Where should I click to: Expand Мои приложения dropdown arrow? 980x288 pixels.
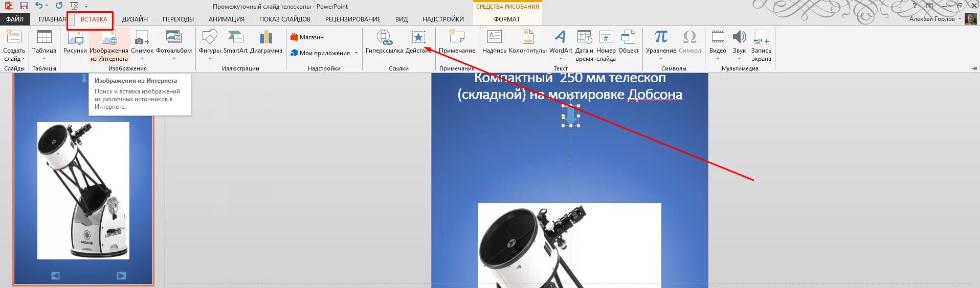point(356,53)
